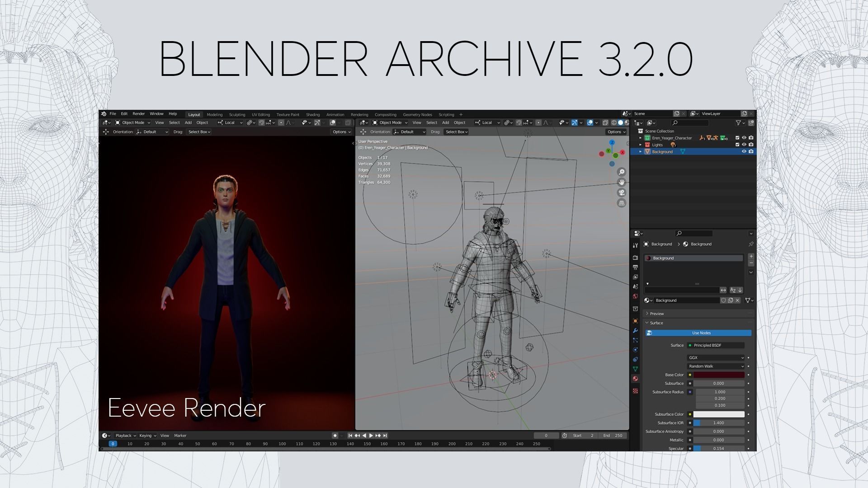Click Principled BSDF surface shader field
The width and height of the screenshot is (868, 488).
716,345
